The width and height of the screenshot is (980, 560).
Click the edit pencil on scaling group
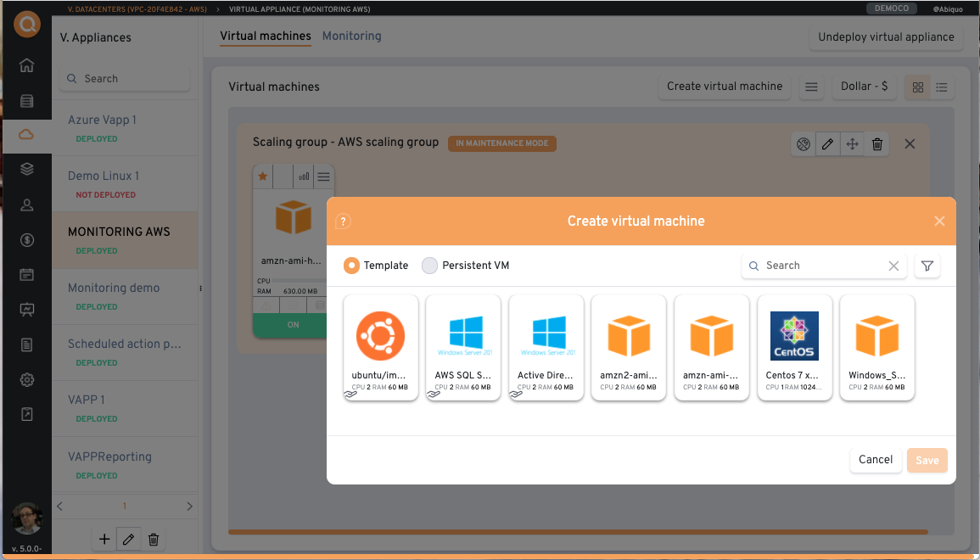pos(827,144)
